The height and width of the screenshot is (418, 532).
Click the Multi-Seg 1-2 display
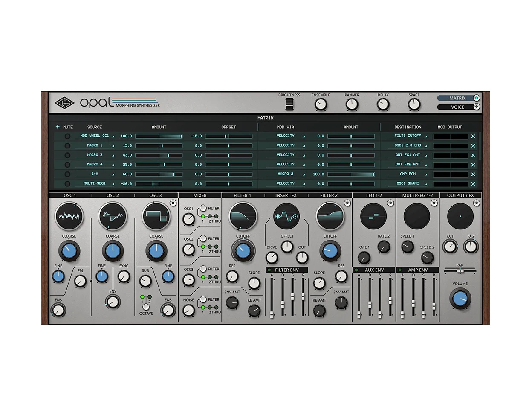click(417, 216)
